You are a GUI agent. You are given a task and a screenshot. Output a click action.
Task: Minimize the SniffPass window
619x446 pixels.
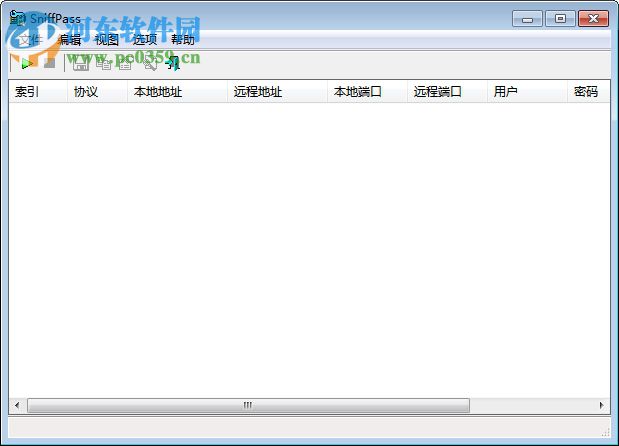527,19
